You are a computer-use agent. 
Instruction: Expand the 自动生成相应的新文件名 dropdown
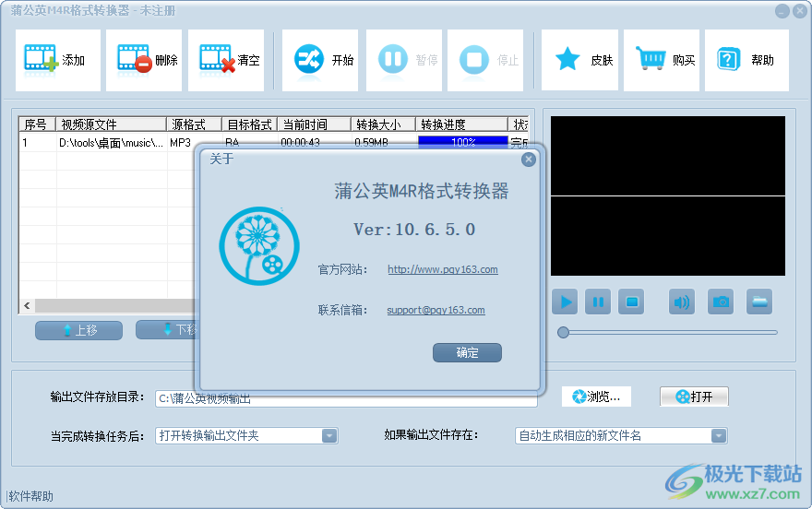coord(719,436)
